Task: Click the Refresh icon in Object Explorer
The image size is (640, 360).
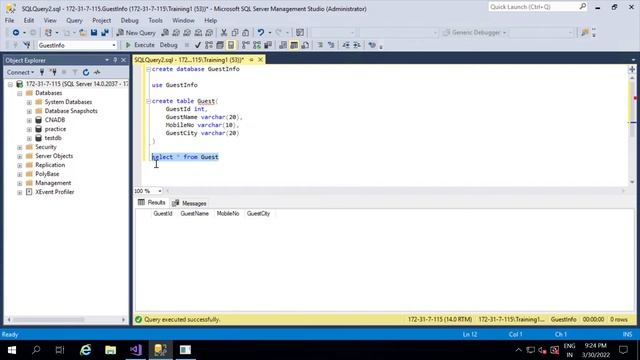Action: 86,72
